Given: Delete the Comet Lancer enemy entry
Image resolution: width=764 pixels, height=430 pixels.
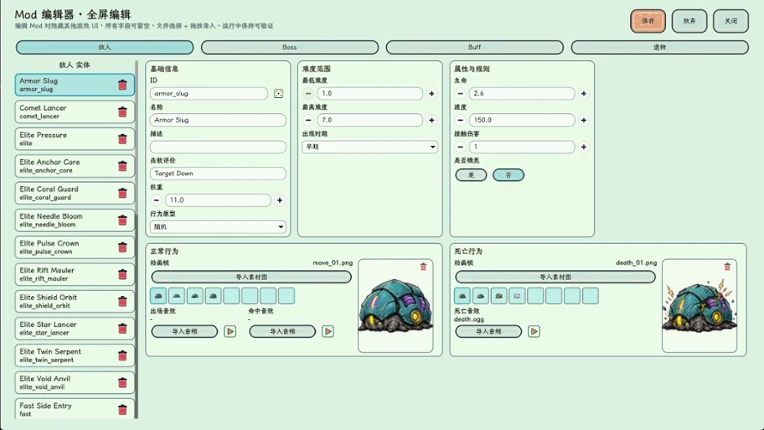Looking at the screenshot, I should 122,112.
